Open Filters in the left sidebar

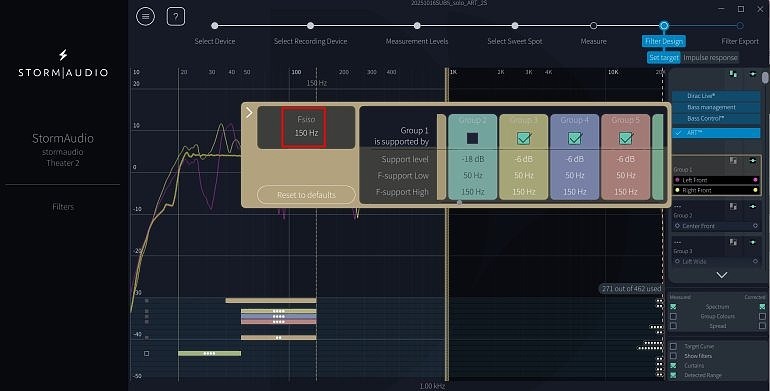coord(63,207)
